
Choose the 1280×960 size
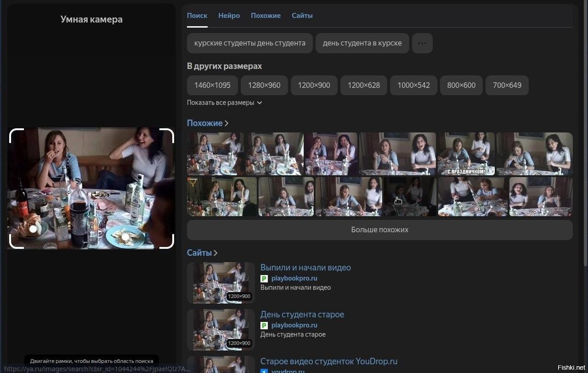pos(264,85)
